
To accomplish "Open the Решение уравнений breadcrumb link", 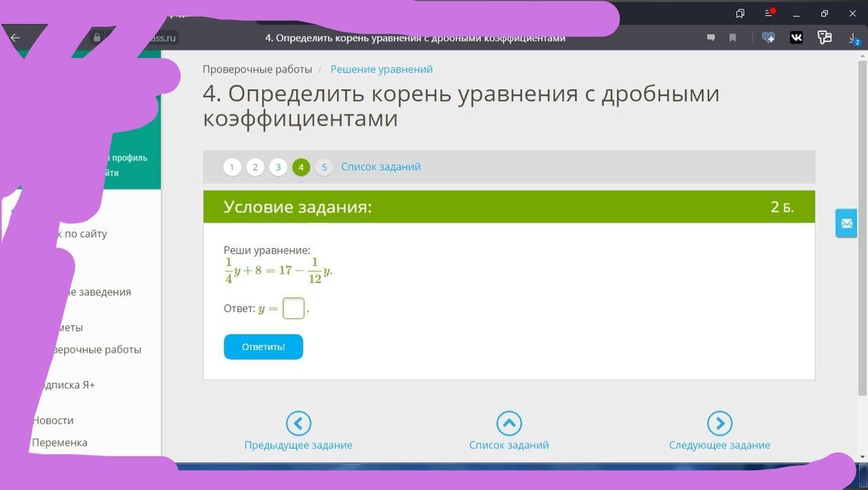I will click(x=381, y=69).
